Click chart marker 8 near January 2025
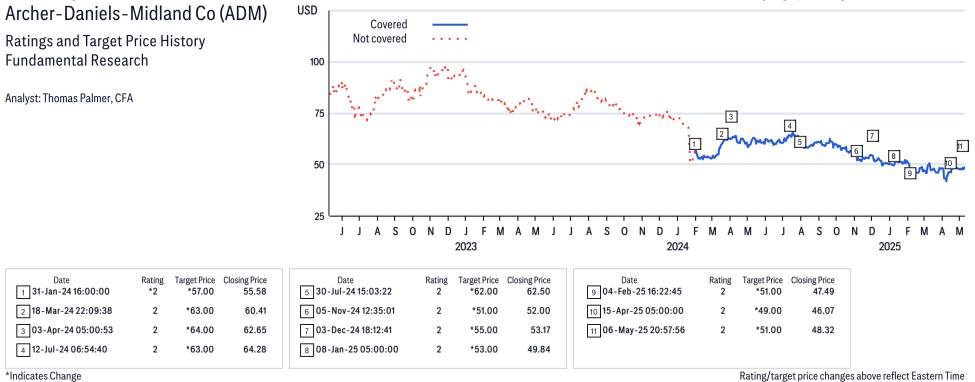Screen dimensions: 975x382 [x=894, y=156]
